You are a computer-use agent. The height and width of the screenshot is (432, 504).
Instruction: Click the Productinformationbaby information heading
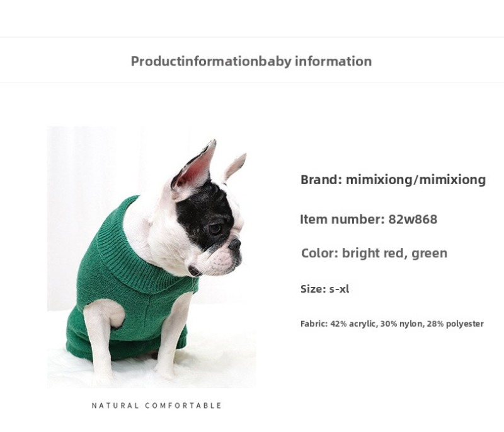(x=251, y=61)
